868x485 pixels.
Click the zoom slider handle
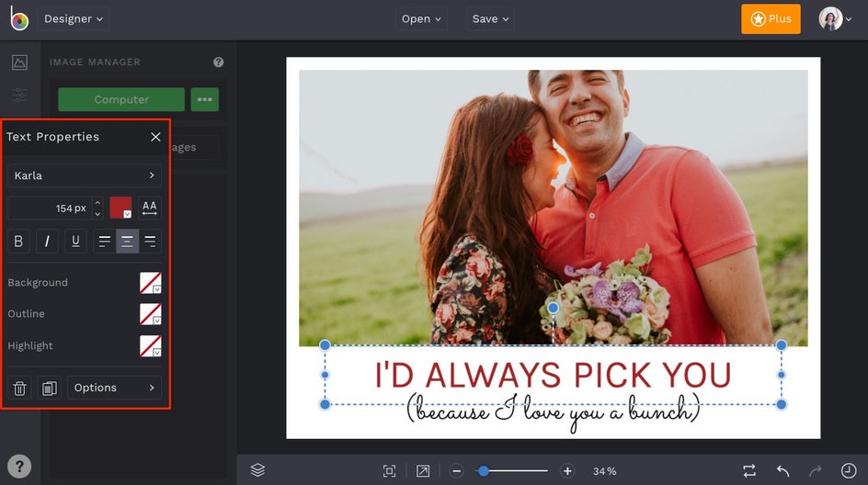tap(484, 470)
